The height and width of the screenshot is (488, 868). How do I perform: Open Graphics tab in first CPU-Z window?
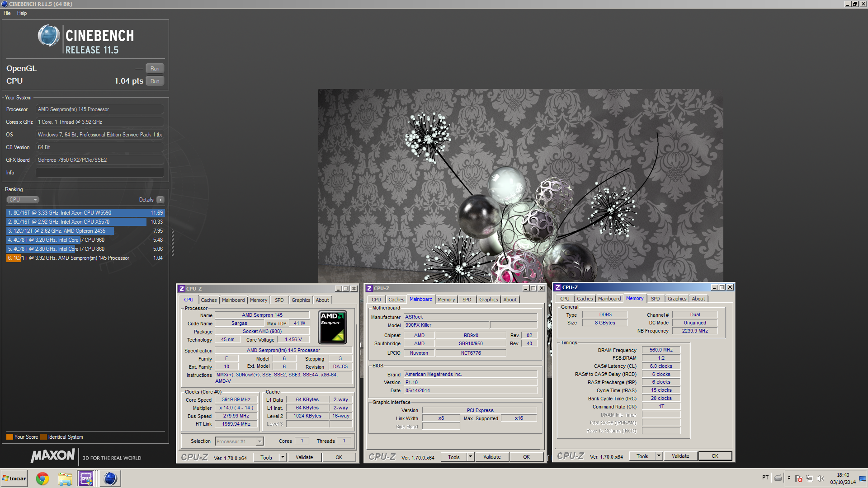(301, 300)
